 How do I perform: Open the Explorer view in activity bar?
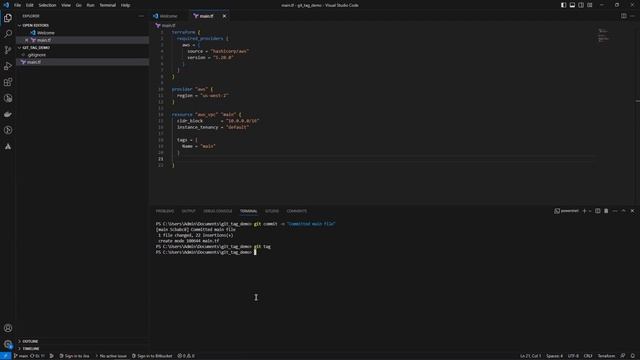pos(8,18)
